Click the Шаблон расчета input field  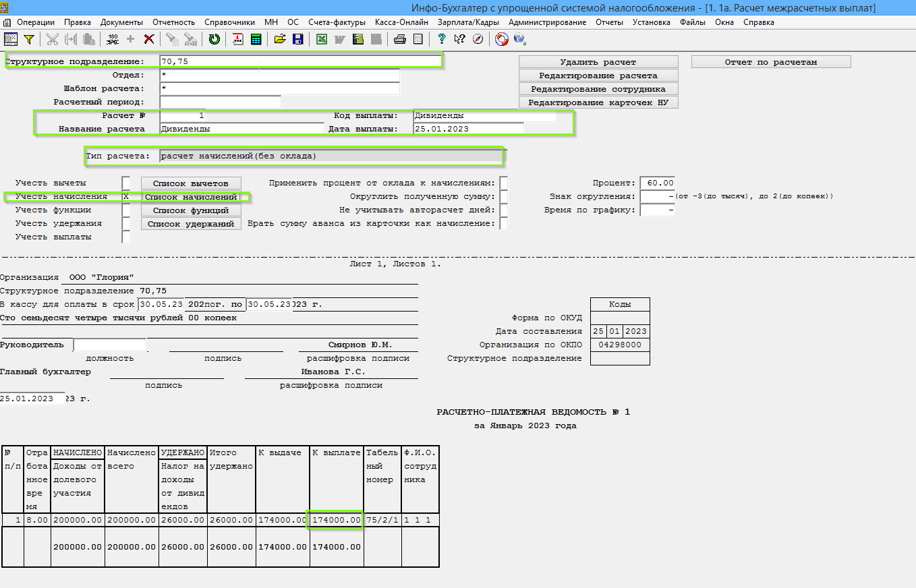(x=280, y=88)
